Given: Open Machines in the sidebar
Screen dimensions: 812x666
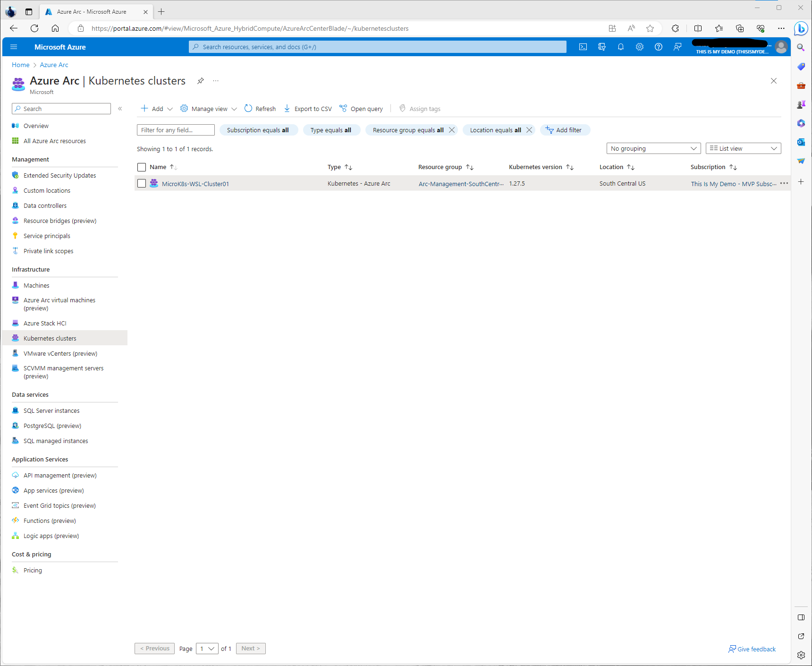Looking at the screenshot, I should pos(36,285).
